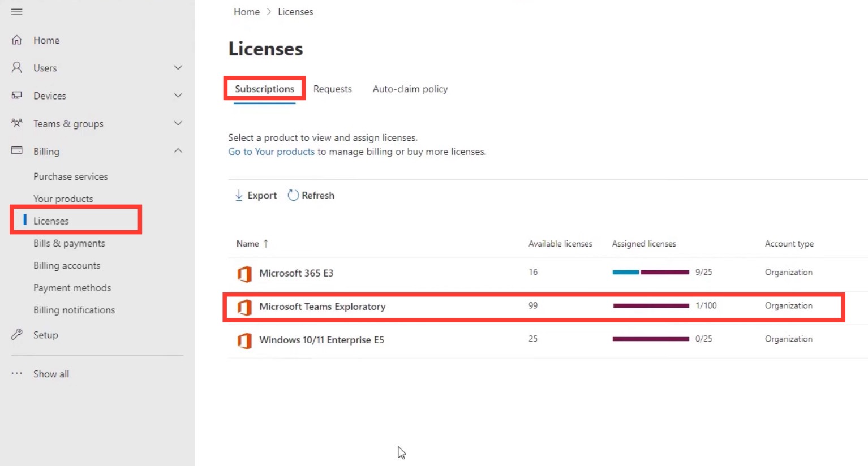The image size is (868, 466).
Task: Switch to the Subscriptions tab
Action: coord(264,89)
